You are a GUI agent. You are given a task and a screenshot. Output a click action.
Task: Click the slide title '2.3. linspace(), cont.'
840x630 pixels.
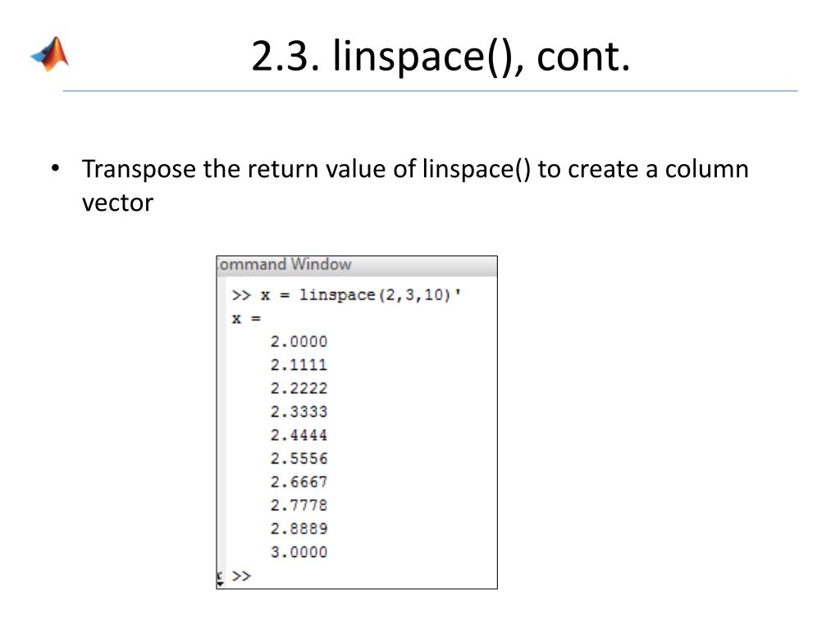point(441,57)
